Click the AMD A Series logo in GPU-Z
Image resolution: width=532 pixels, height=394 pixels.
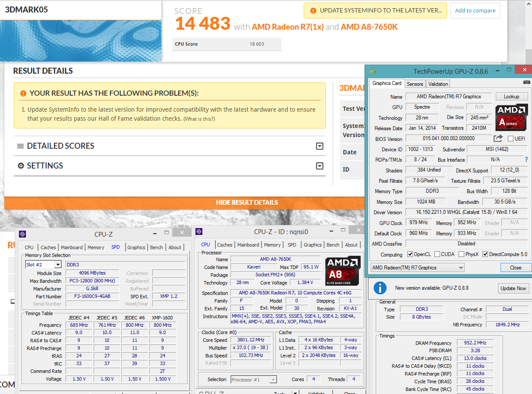[511, 117]
